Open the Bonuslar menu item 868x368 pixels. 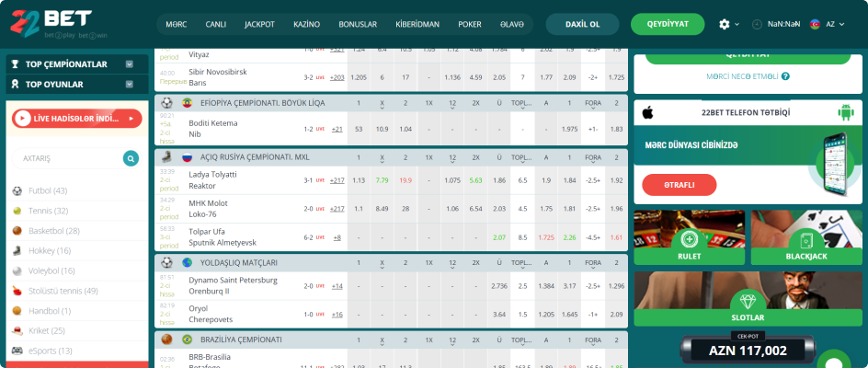pyautogui.click(x=358, y=25)
